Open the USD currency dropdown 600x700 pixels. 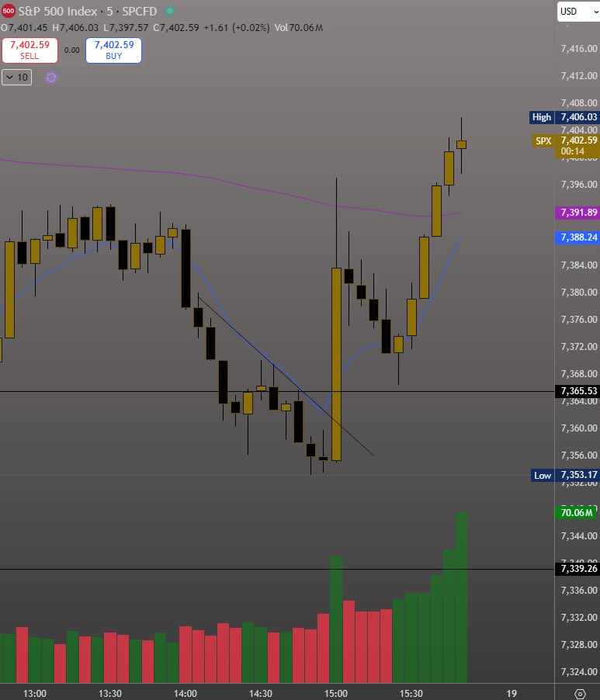coord(578,11)
